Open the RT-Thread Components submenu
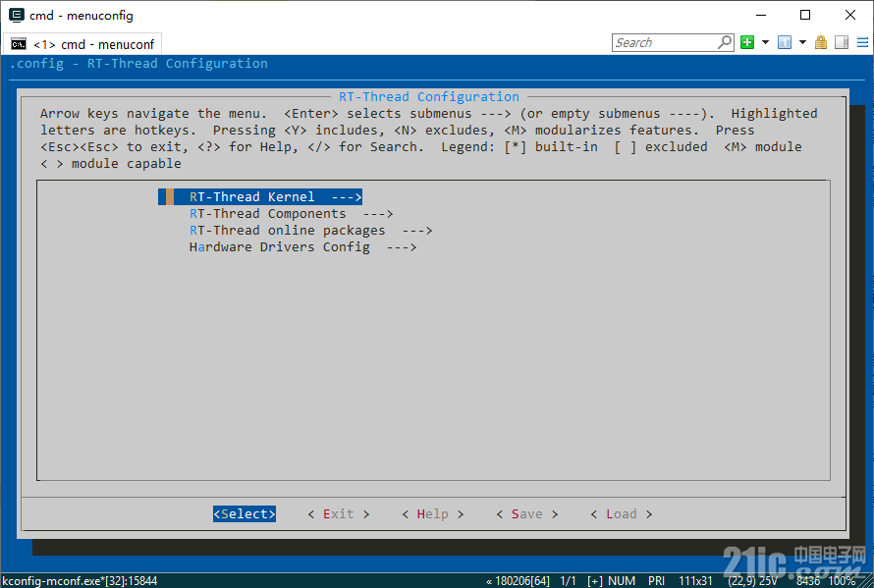The width and height of the screenshot is (874, 588). [x=291, y=214]
